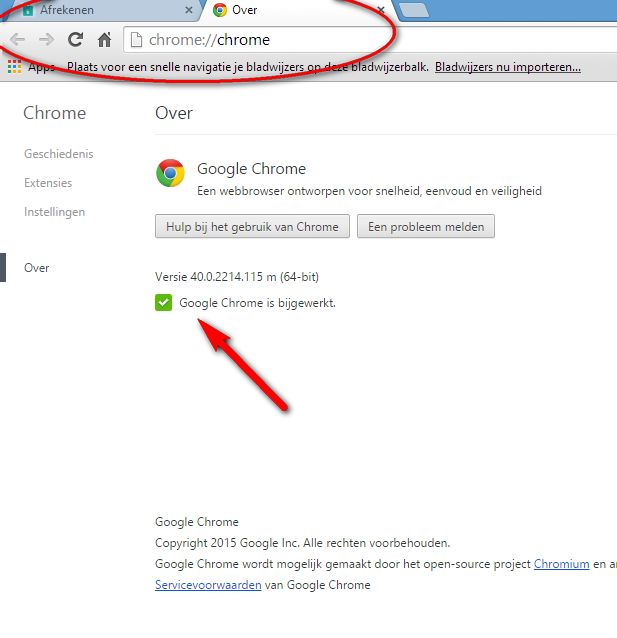Click the green update checkmark icon
This screenshot has height=638, width=617.
click(x=164, y=303)
